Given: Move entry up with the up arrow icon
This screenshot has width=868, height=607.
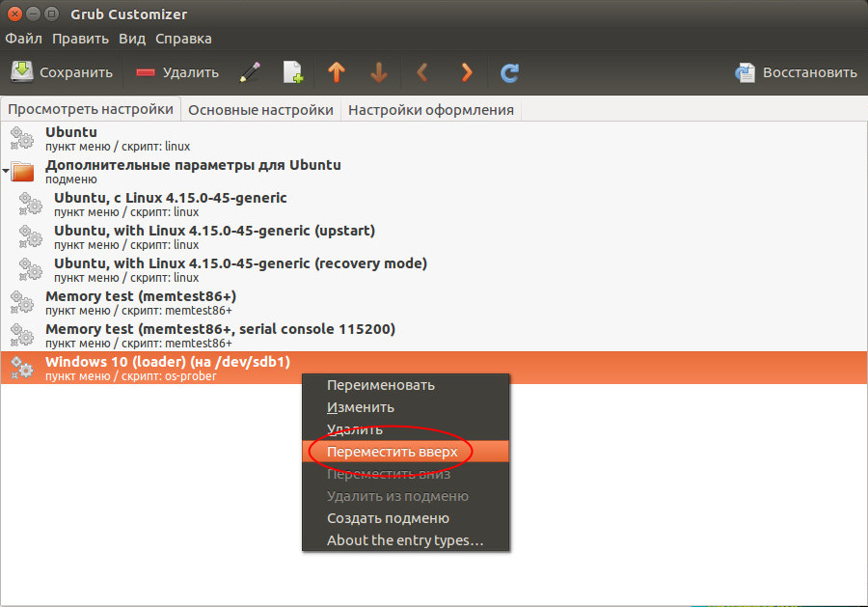Looking at the screenshot, I should (336, 72).
